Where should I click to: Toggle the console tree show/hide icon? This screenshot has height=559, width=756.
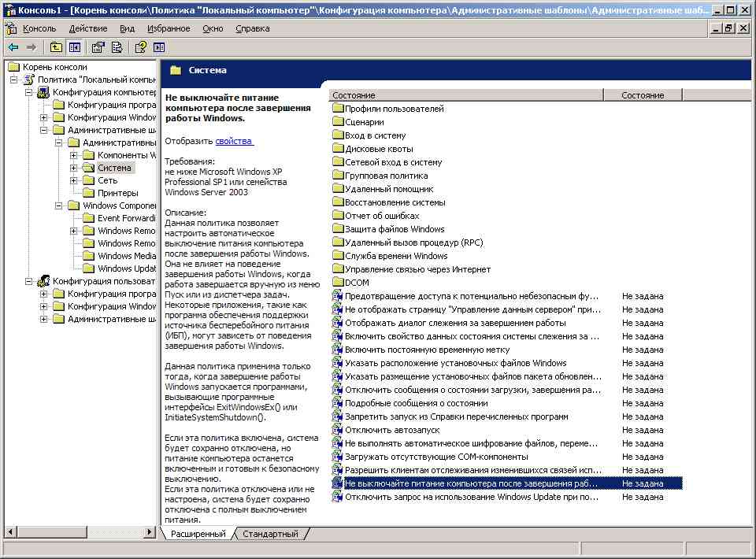75,47
